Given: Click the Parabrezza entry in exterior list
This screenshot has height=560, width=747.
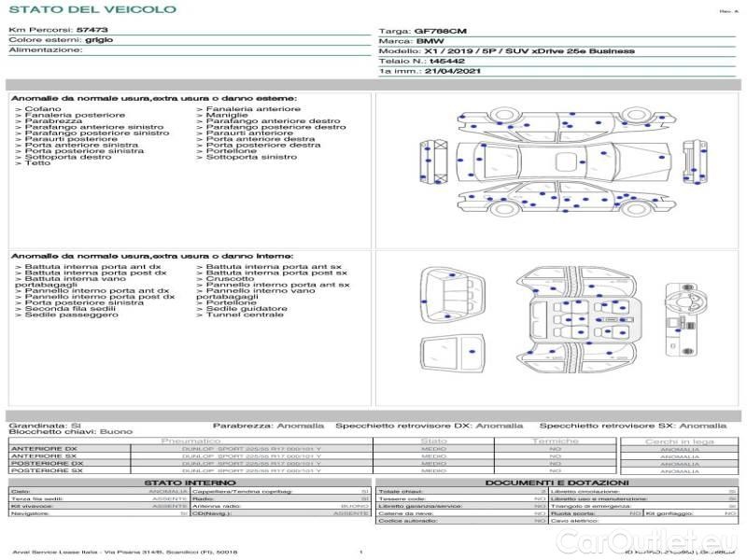Looking at the screenshot, I should [x=49, y=121].
